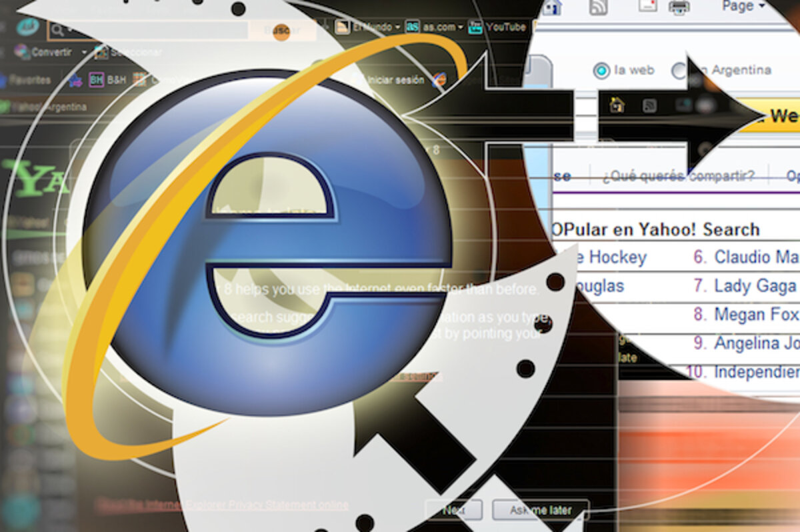Click the Home icon in top toolbar

[x=551, y=7]
